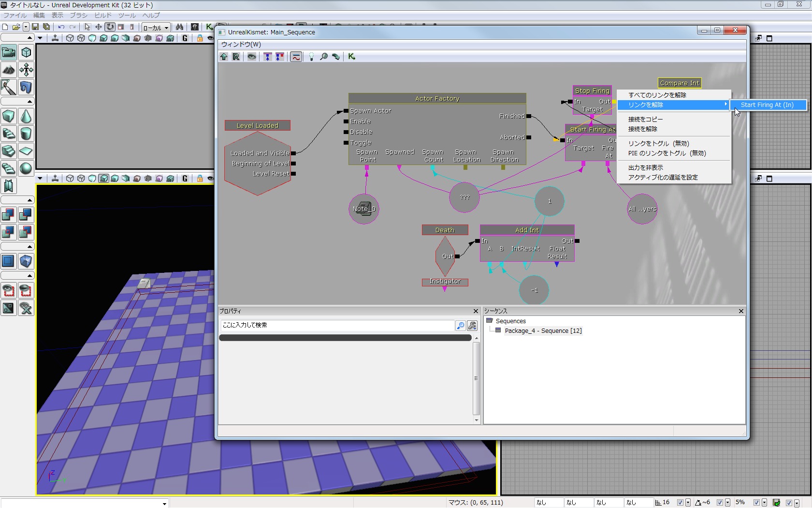This screenshot has width=812, height=508.
Task: Click the property search input field
Action: [337, 325]
